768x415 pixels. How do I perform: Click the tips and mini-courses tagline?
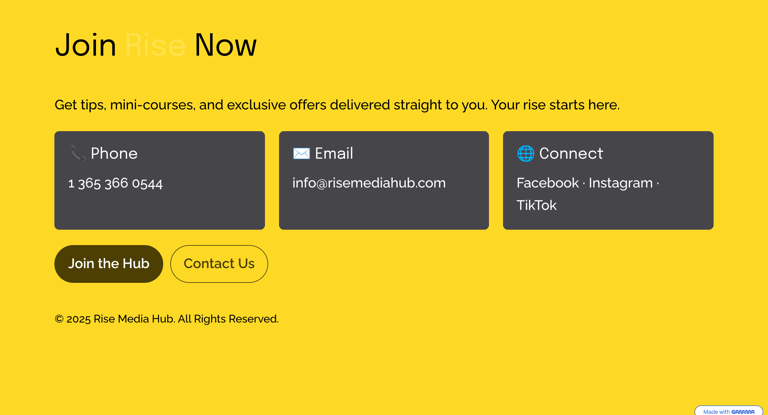337,105
